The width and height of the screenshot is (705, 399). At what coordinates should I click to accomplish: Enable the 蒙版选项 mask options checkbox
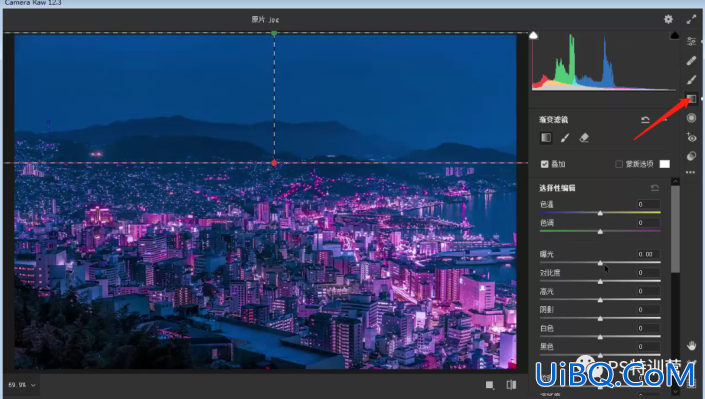619,164
